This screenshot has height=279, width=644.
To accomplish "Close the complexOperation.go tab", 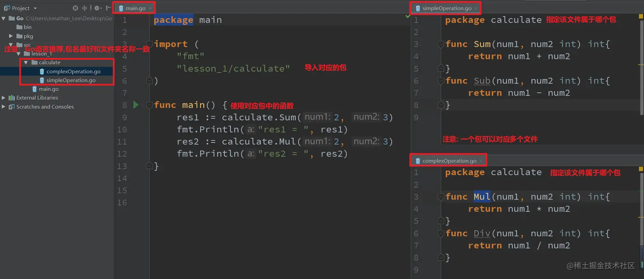I will [x=481, y=161].
